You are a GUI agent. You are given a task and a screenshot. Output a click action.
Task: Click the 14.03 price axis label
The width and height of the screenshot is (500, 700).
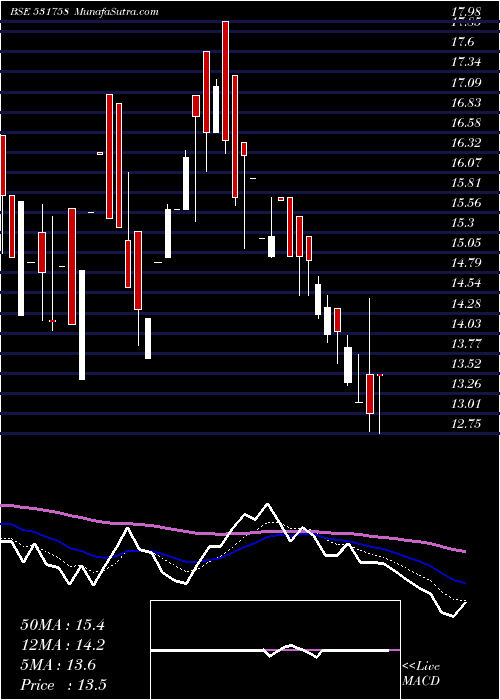[x=467, y=324]
